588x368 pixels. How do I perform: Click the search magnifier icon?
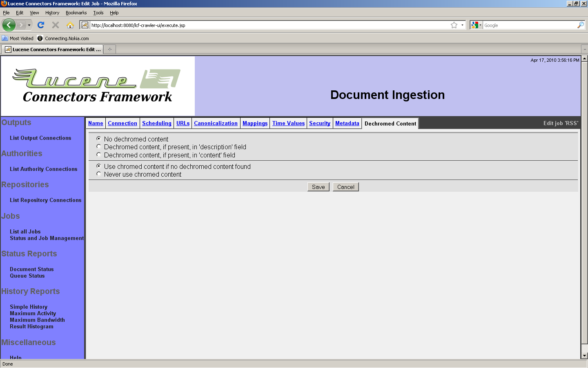pos(580,25)
